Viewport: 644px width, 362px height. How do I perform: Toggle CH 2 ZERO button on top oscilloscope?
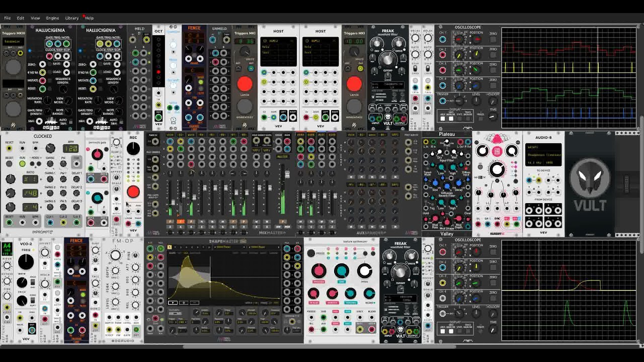(x=493, y=54)
